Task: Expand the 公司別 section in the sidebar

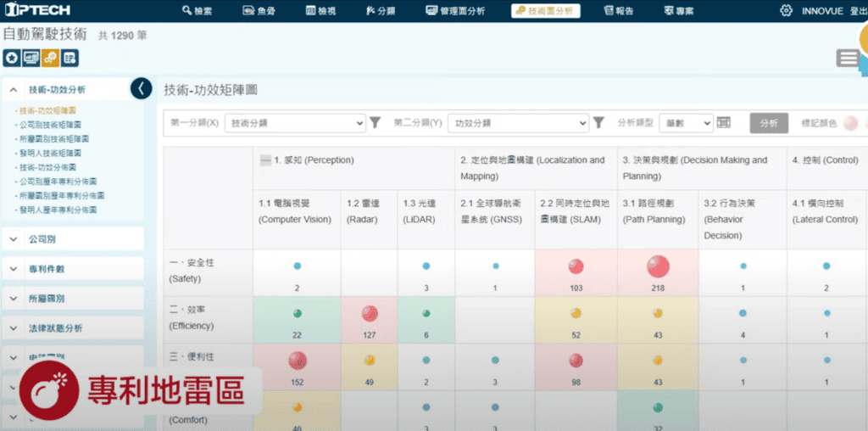Action: (x=73, y=239)
